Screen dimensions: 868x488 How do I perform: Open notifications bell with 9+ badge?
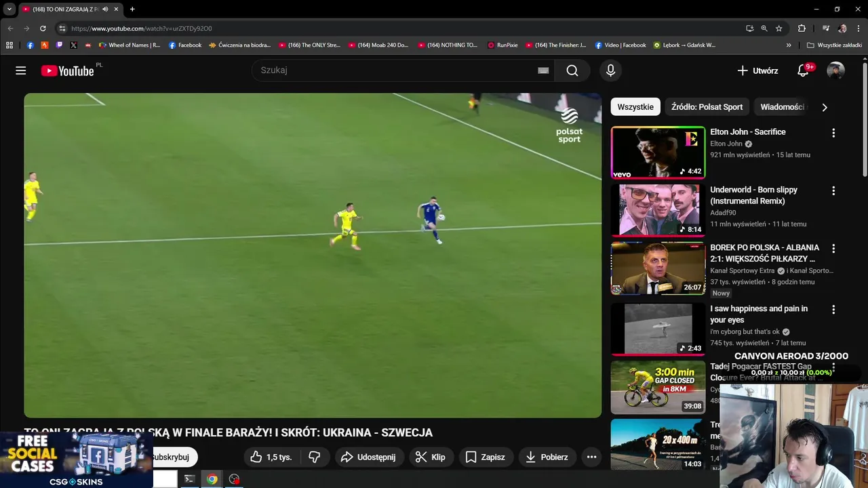point(803,70)
